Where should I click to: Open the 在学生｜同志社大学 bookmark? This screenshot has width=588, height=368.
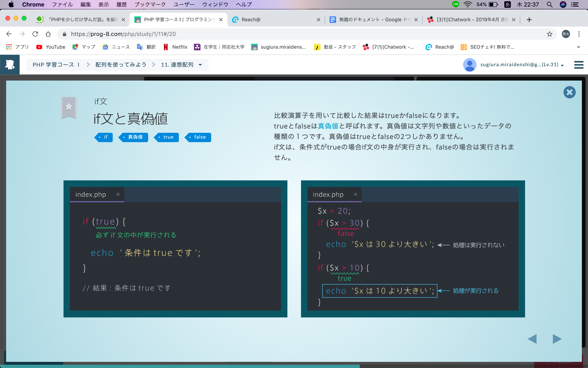pyautogui.click(x=219, y=47)
